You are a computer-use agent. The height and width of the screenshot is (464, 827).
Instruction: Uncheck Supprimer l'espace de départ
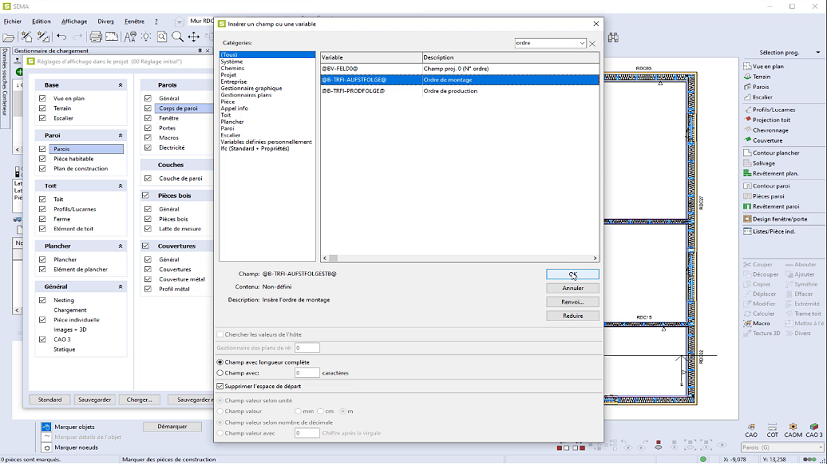[x=221, y=384]
